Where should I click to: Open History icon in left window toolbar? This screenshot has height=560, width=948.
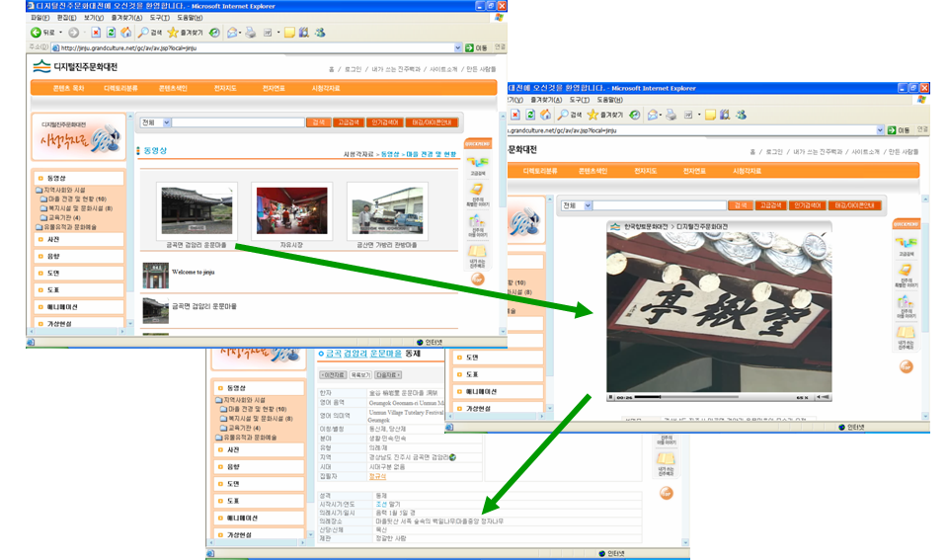coord(214,33)
